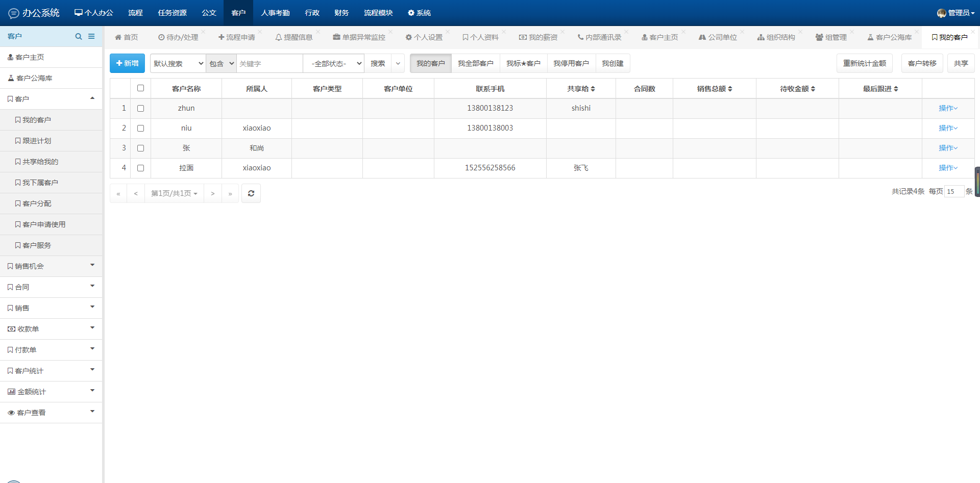Click the sidebar search magnifier icon
980x483 pixels.
tap(78, 36)
